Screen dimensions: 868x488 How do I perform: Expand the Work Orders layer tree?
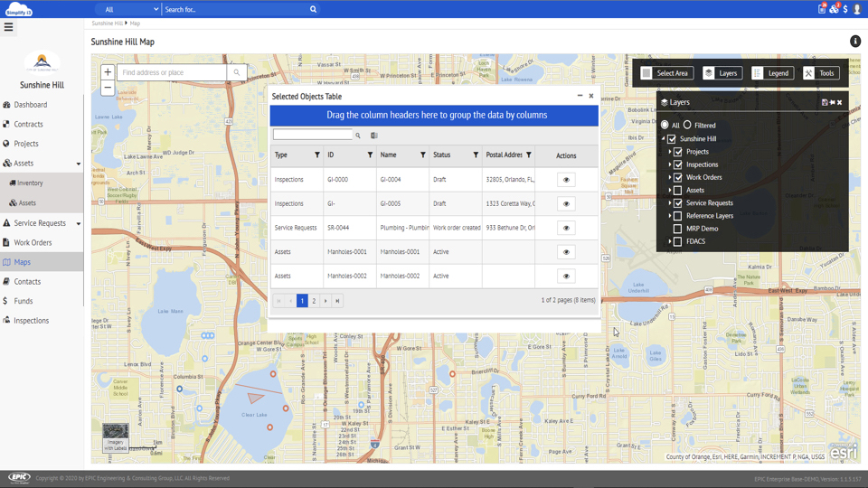(670, 177)
